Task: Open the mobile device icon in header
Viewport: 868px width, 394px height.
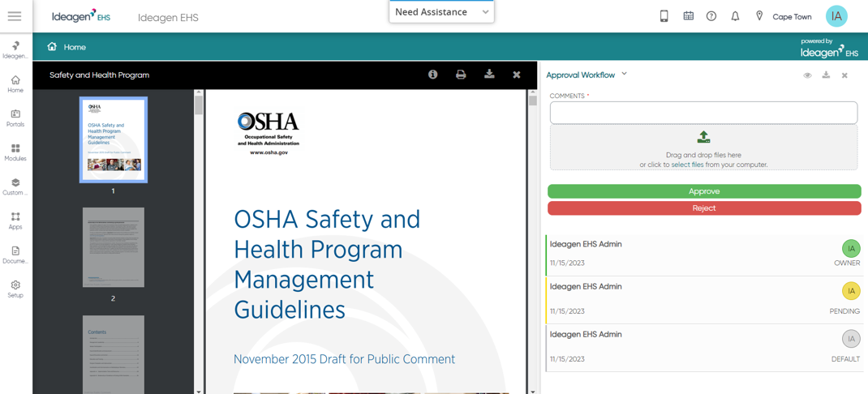Action: [x=664, y=16]
